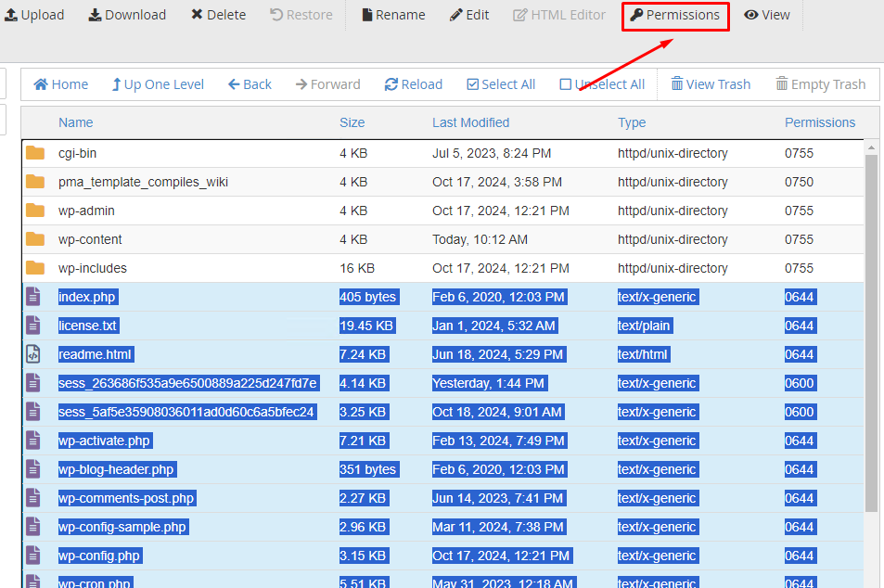This screenshot has width=884, height=588.
Task: Sort by the Last Modified column
Action: pyautogui.click(x=470, y=122)
